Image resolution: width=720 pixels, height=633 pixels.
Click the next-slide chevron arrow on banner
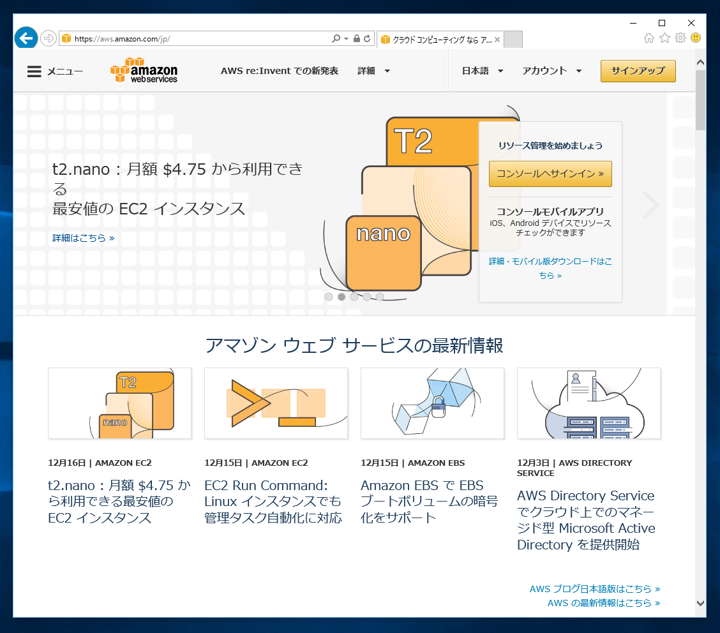point(651,204)
